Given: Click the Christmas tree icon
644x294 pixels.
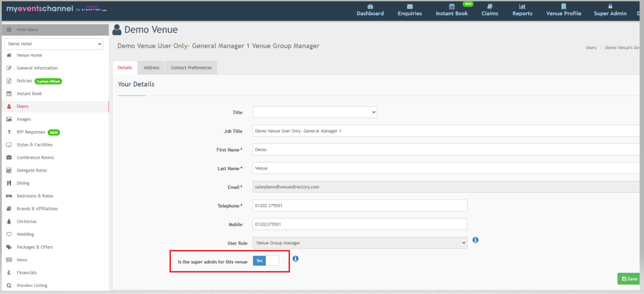Looking at the screenshot, I should click(9, 222).
